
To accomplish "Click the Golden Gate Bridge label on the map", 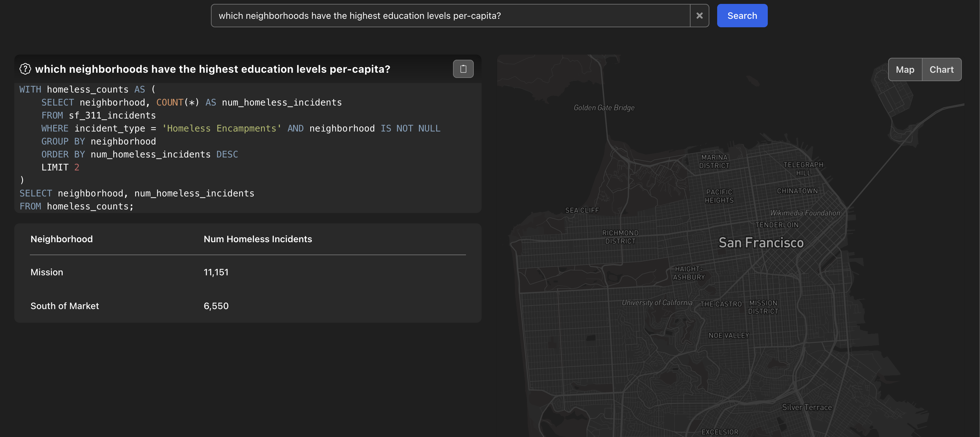I will [x=604, y=107].
